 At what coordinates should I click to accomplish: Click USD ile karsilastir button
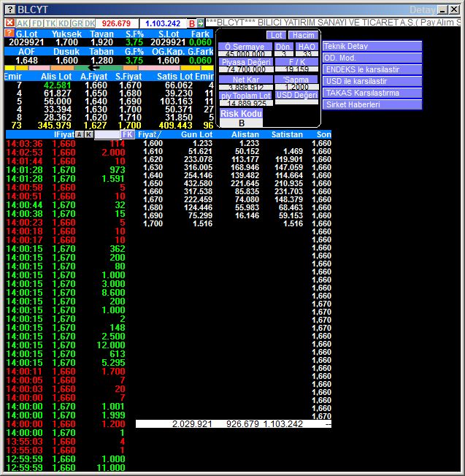pyautogui.click(x=372, y=81)
